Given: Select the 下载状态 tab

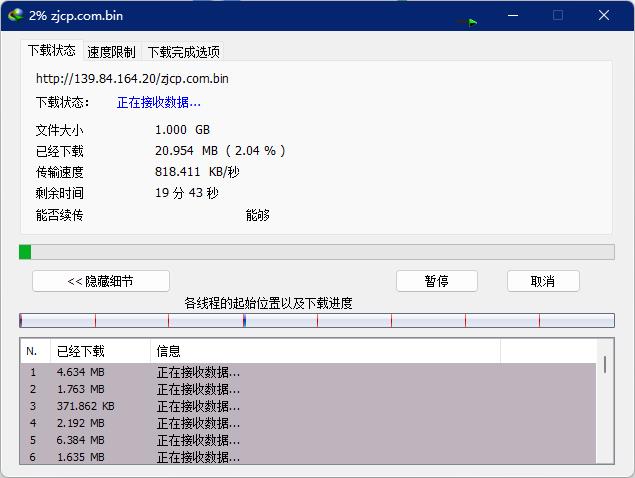Looking at the screenshot, I should click(x=51, y=50).
